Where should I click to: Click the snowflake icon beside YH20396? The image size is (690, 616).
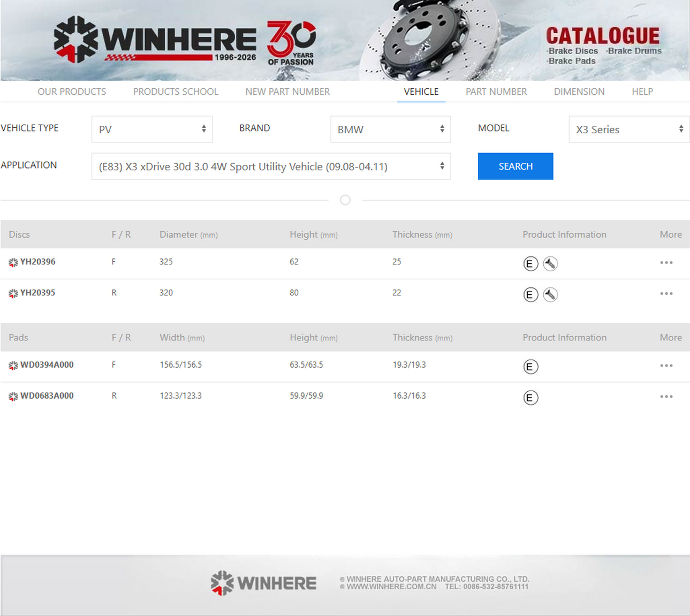pos(13,262)
